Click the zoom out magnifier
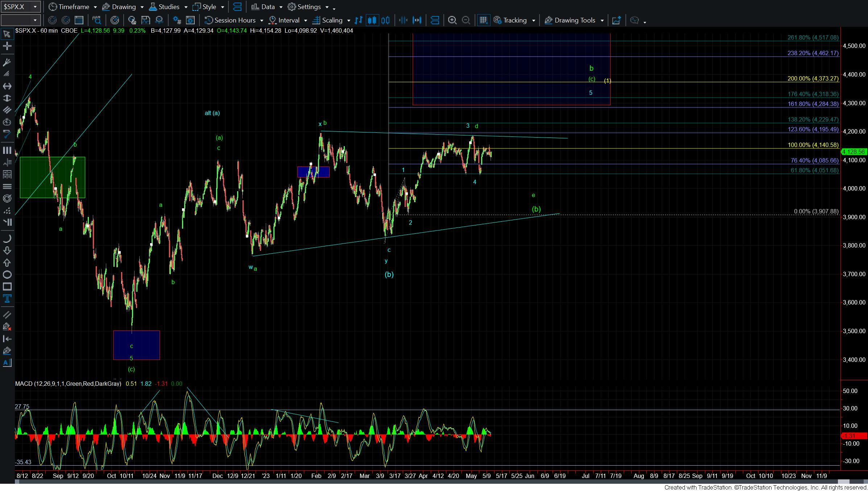Screen dimensions: 868x491 click(466, 20)
